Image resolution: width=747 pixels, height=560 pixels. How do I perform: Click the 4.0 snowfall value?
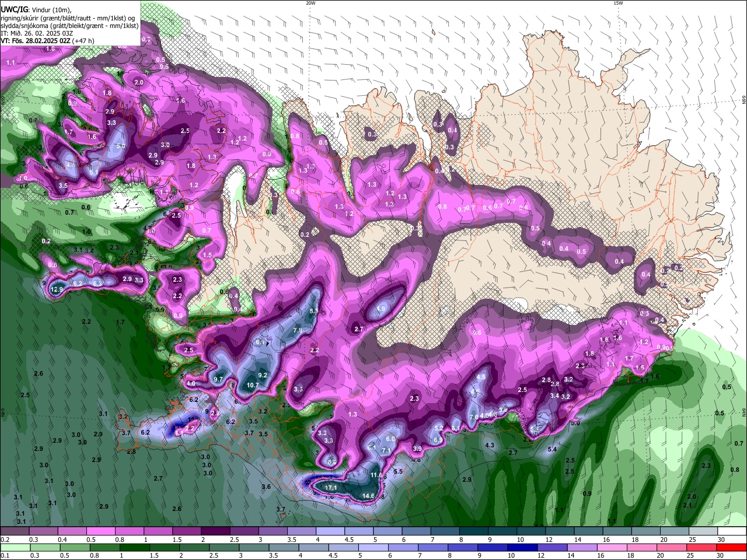click(191, 383)
